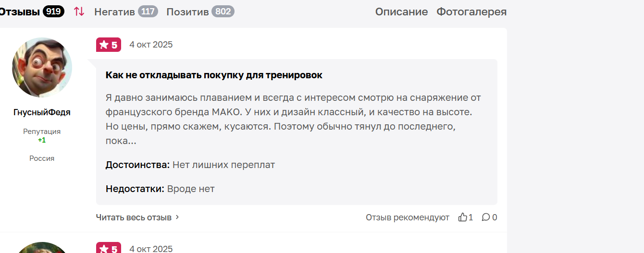Filter reviews by Негатив 117
This screenshot has height=253, width=644.
coord(126,12)
